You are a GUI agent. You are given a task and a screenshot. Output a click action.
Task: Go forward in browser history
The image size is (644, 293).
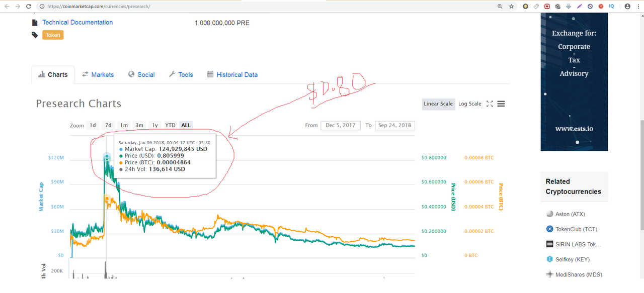tap(18, 7)
